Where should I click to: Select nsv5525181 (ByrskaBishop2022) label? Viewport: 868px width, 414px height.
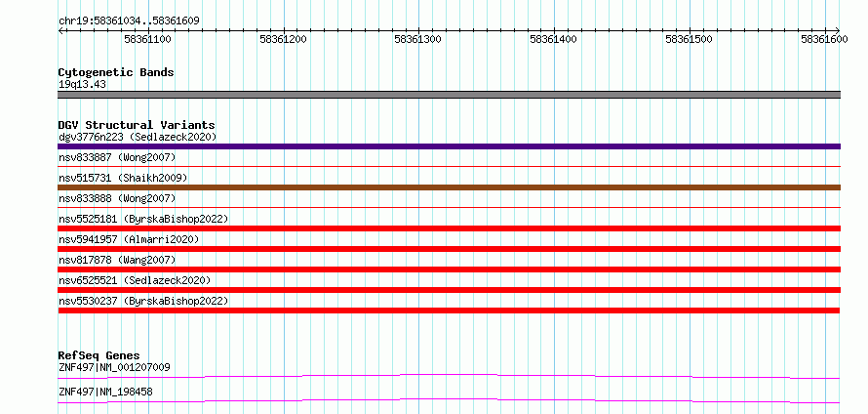click(x=143, y=219)
